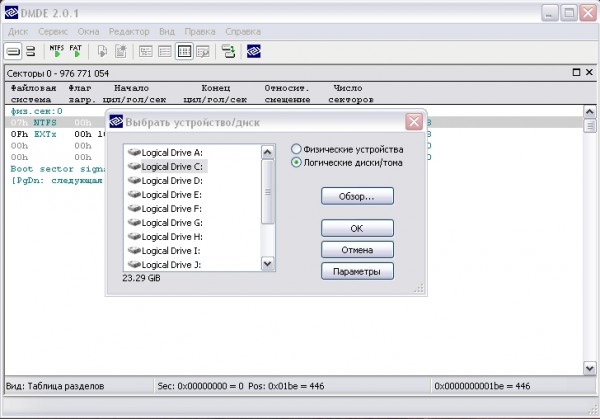
Task: Click the drive list scrollbar thumb
Action: click(267, 191)
